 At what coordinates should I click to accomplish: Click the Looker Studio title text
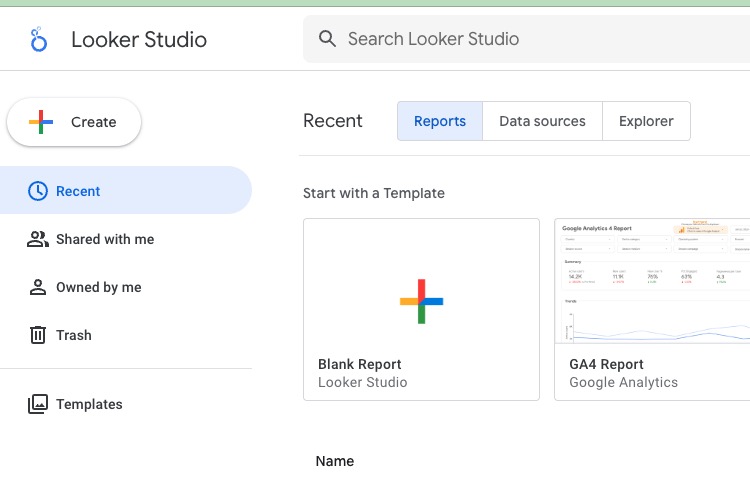(x=139, y=39)
